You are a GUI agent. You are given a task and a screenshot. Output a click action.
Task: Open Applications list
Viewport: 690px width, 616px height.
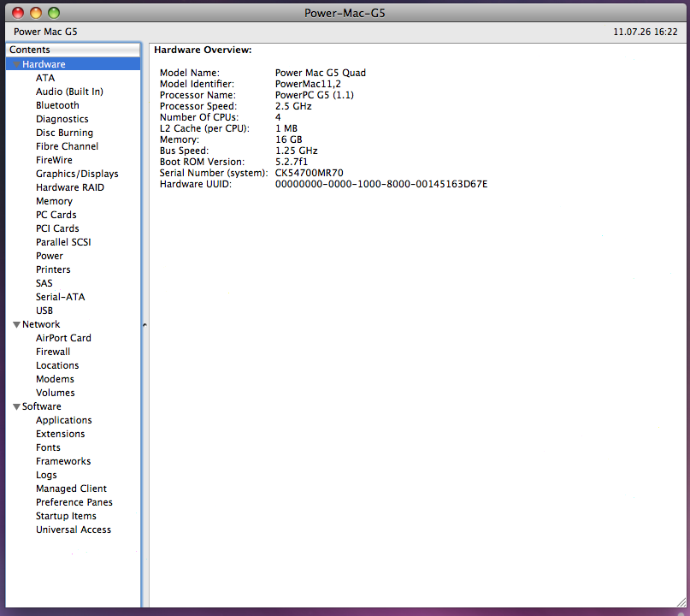tap(64, 420)
